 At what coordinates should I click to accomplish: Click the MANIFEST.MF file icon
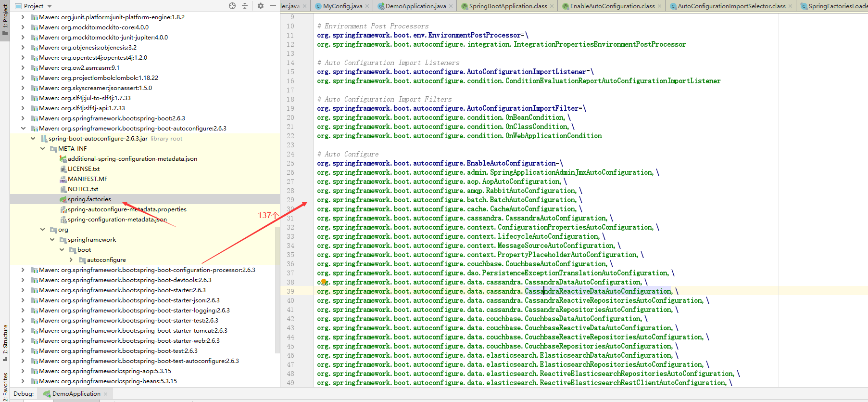[x=63, y=179]
